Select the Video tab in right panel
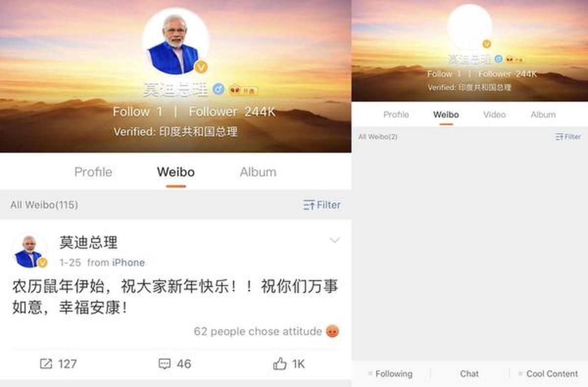This screenshot has width=588, height=387. (494, 115)
